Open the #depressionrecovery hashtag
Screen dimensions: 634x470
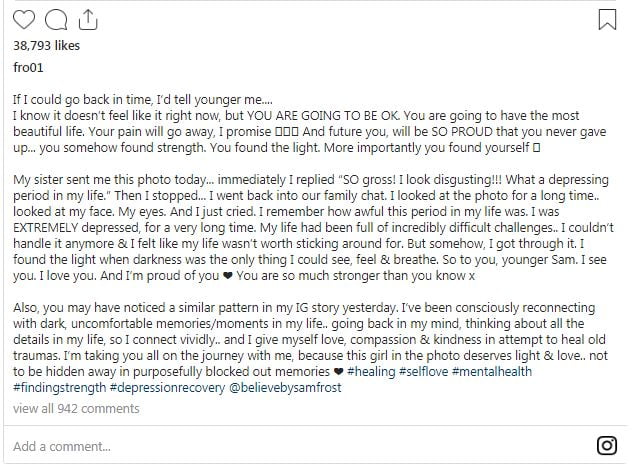coord(167,387)
